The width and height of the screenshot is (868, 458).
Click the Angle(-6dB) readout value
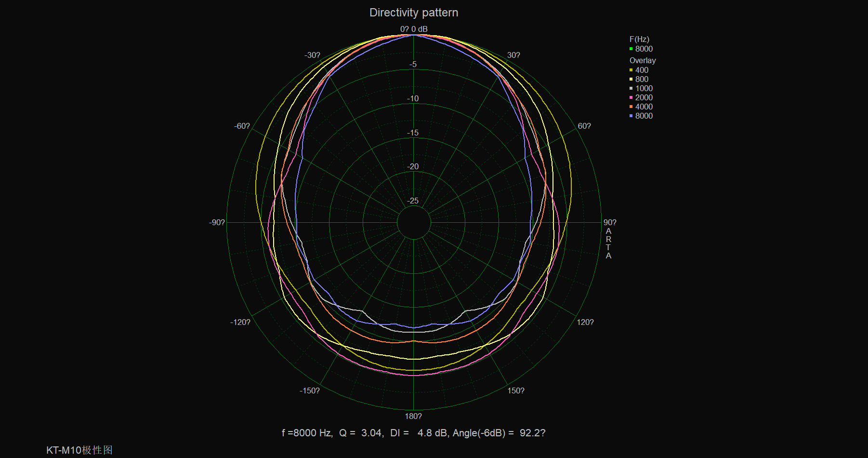532,433
